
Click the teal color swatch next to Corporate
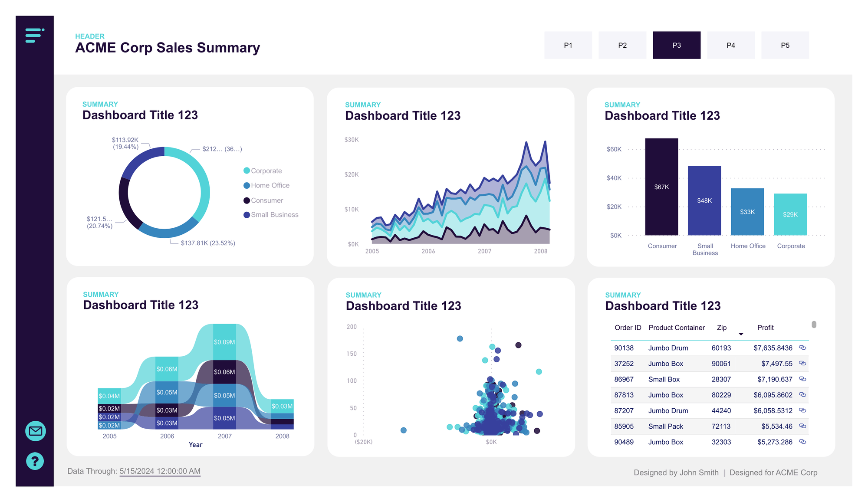click(247, 171)
